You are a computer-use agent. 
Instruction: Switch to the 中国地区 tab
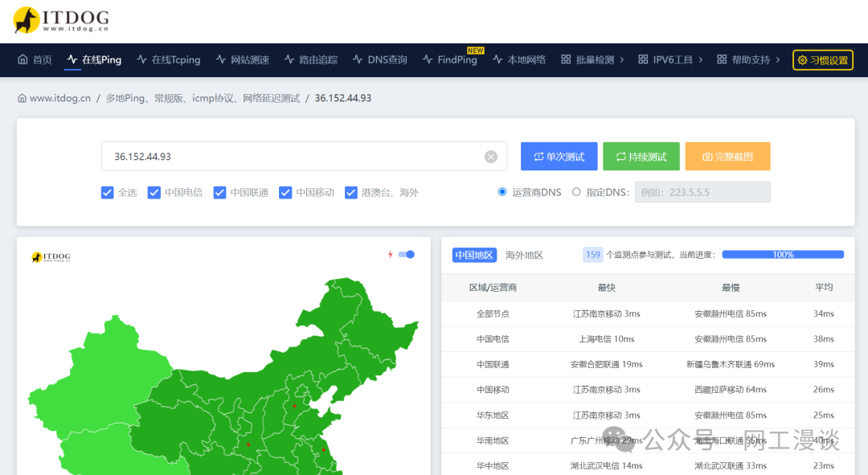coord(474,255)
